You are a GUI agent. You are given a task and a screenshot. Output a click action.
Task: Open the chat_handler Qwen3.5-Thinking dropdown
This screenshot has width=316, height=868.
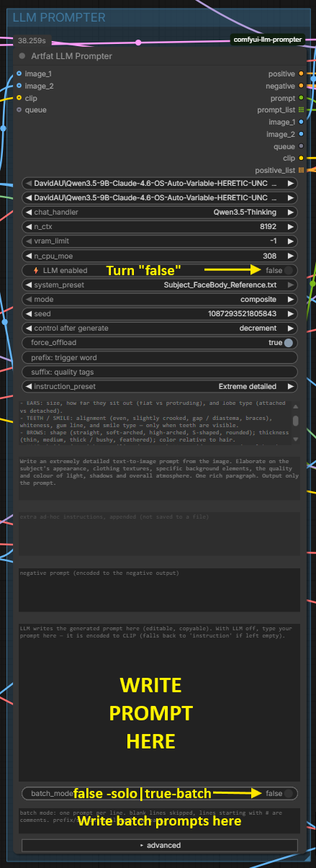pyautogui.click(x=160, y=212)
